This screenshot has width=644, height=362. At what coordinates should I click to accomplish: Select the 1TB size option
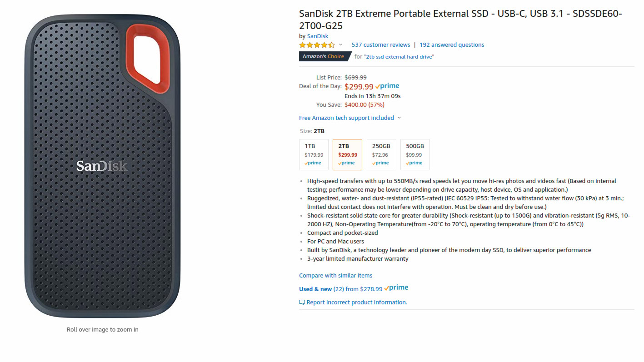point(314,154)
